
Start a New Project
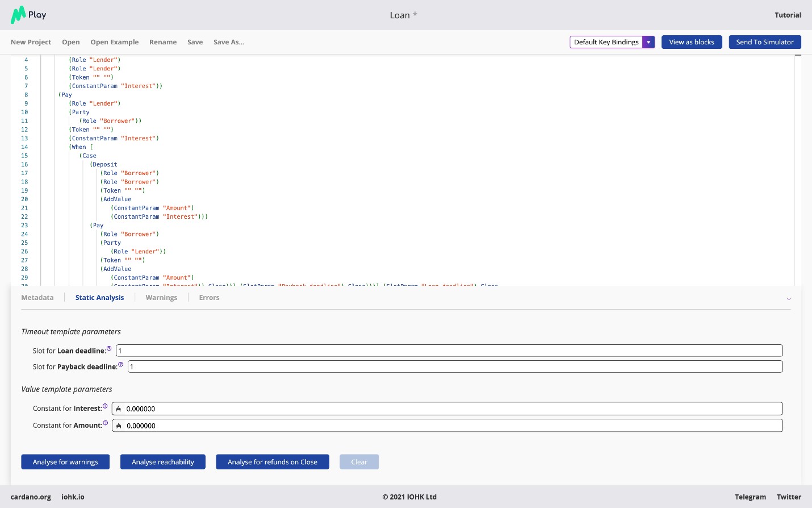[x=31, y=42]
